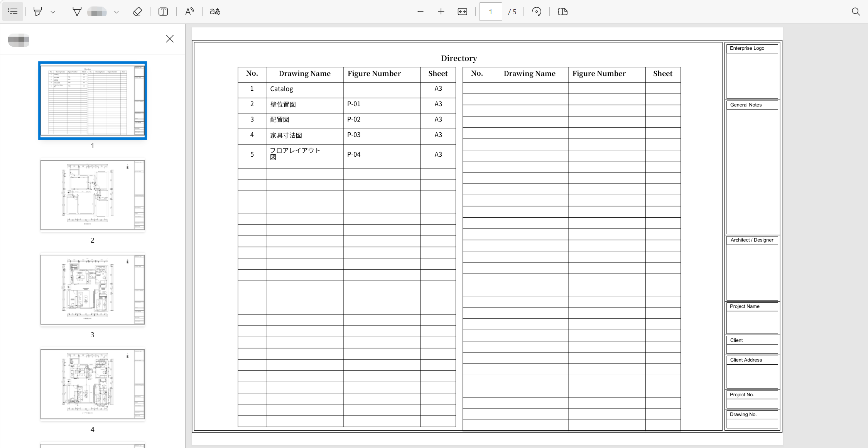
Task: Click the "/ 5" total page count text
Action: click(512, 12)
